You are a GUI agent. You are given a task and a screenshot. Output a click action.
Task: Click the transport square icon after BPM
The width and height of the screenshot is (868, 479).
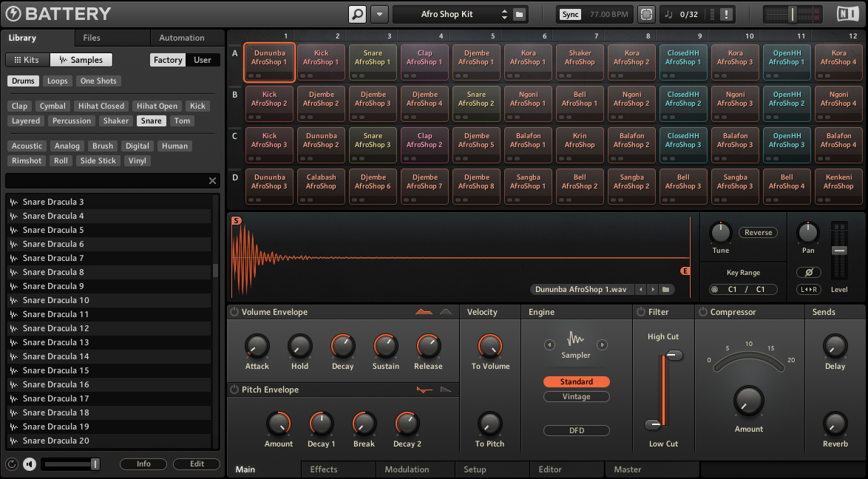[x=646, y=14]
